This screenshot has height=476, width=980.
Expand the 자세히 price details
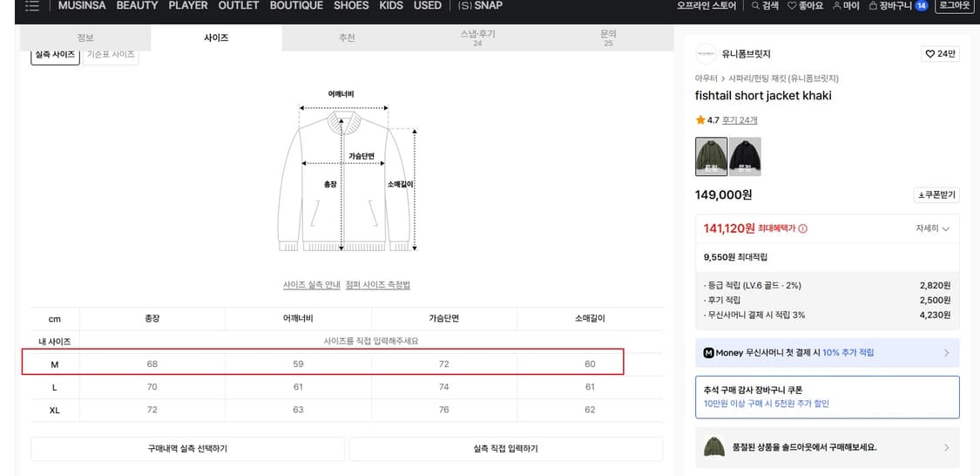point(932,228)
